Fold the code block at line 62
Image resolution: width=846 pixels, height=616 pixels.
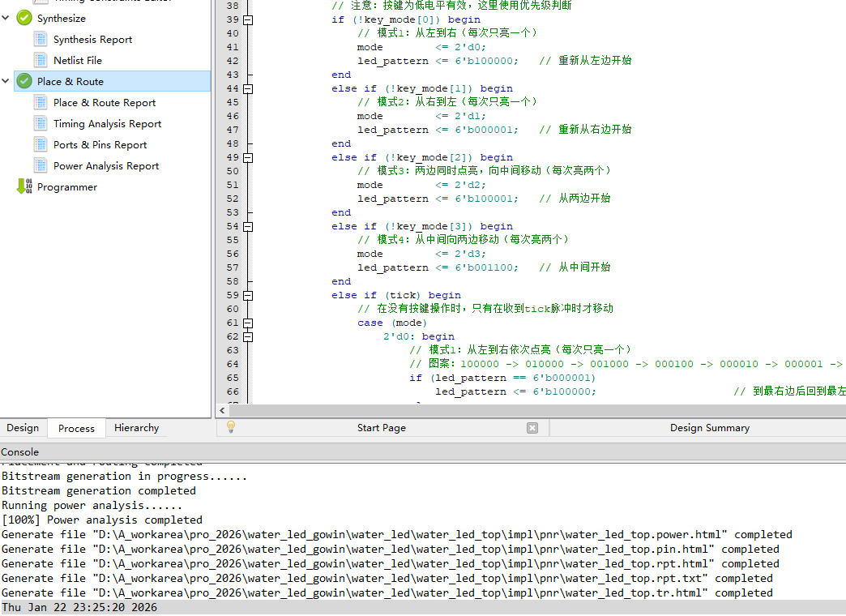[248, 337]
